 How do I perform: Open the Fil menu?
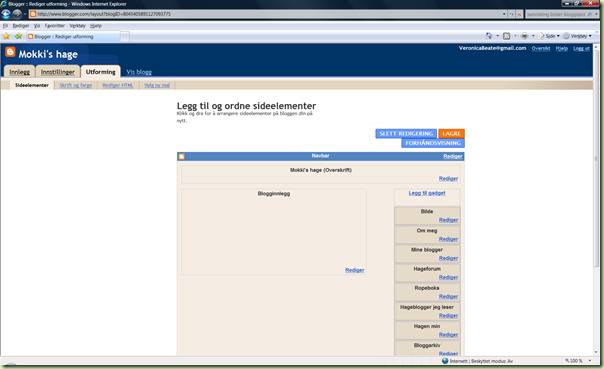click(x=5, y=26)
